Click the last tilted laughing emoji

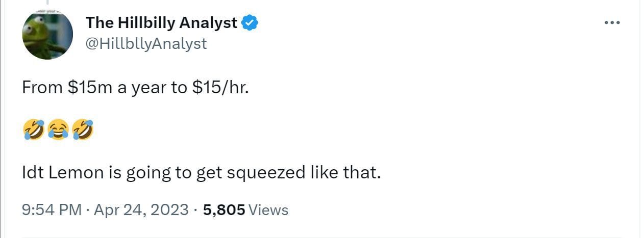click(83, 130)
